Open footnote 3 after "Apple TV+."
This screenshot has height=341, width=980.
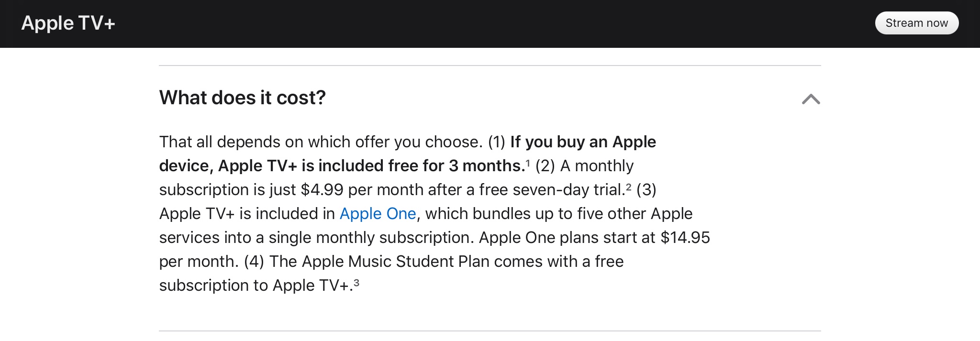pos(356,283)
